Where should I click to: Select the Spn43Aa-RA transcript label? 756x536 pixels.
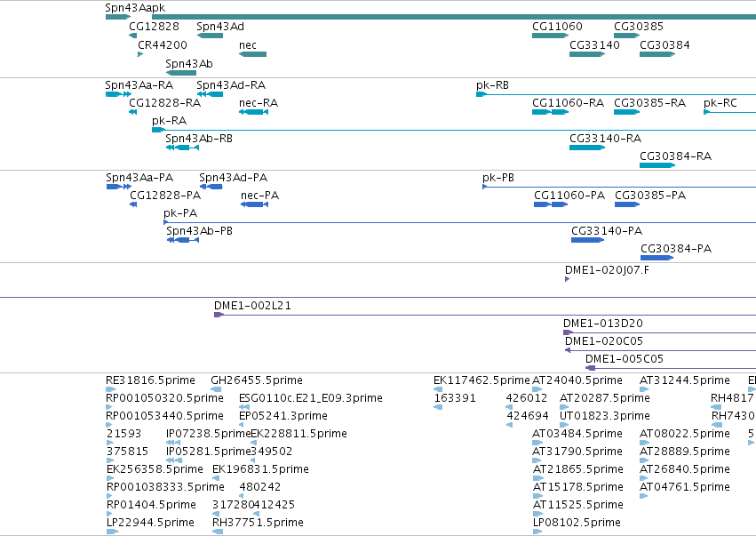point(139,85)
